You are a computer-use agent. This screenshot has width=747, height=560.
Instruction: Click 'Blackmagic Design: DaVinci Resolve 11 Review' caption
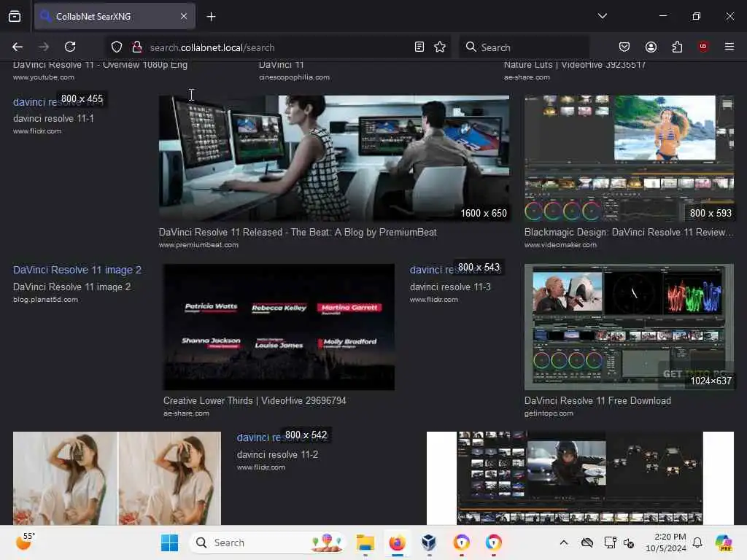point(629,233)
